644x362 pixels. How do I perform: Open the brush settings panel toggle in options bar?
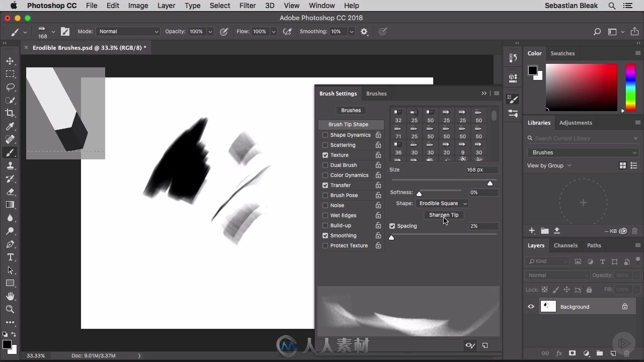(x=65, y=31)
